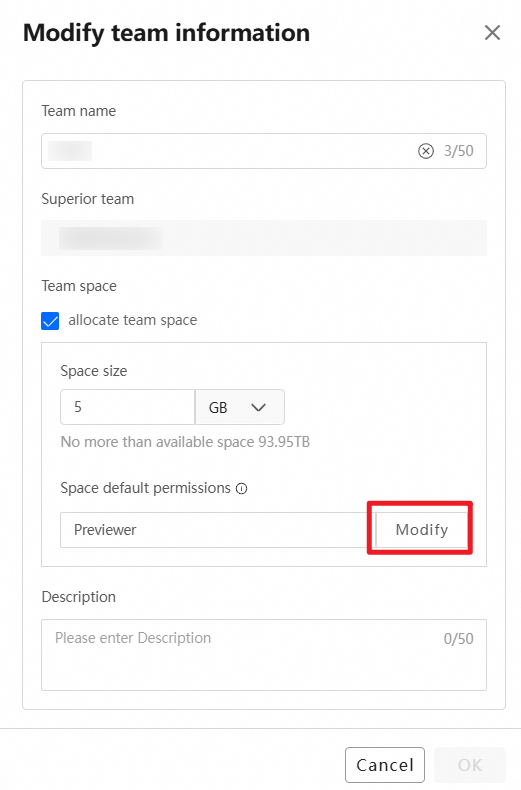Click the greyed-out OK button
Viewport: 521px width, 790px height.
click(x=470, y=765)
